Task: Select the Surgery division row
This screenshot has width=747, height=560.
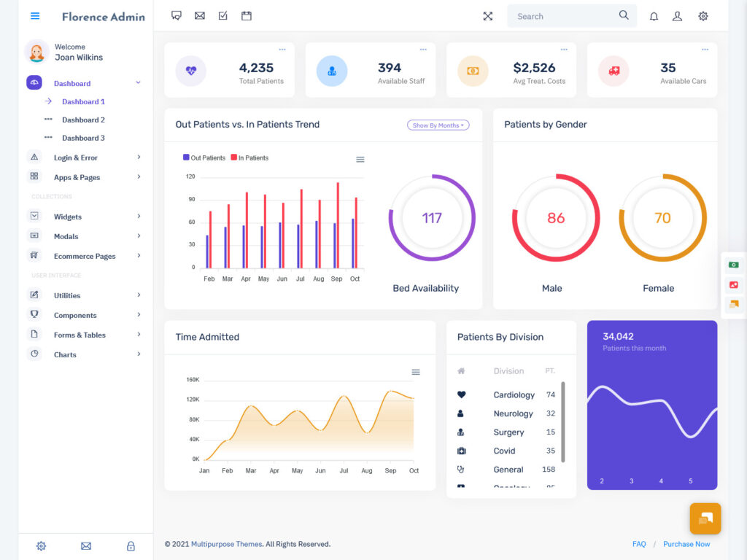Action: coord(506,432)
